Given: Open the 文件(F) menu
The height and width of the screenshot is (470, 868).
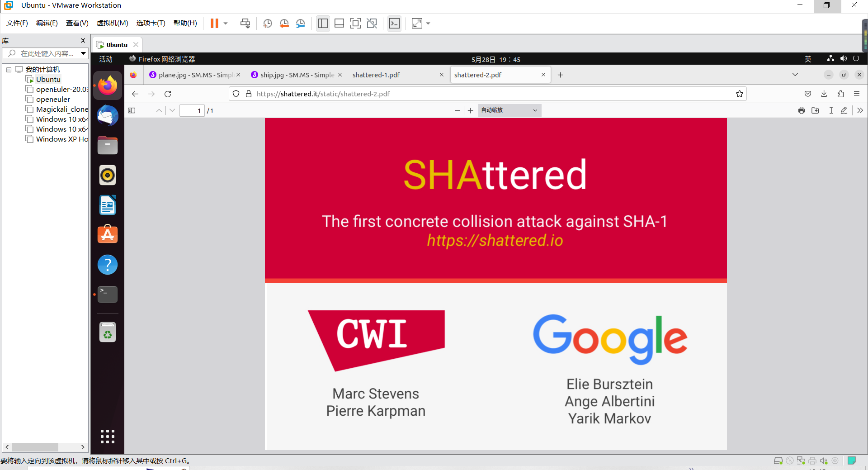Looking at the screenshot, I should point(17,23).
